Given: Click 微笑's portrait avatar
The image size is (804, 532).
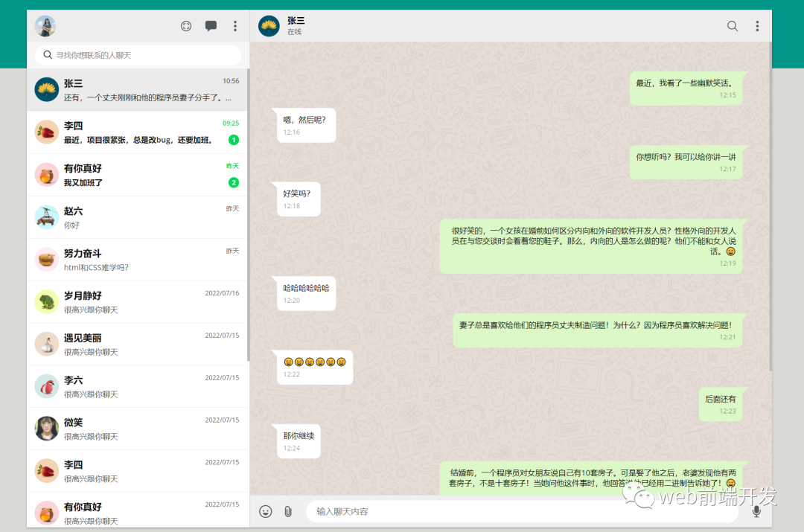Looking at the screenshot, I should click(x=47, y=429).
